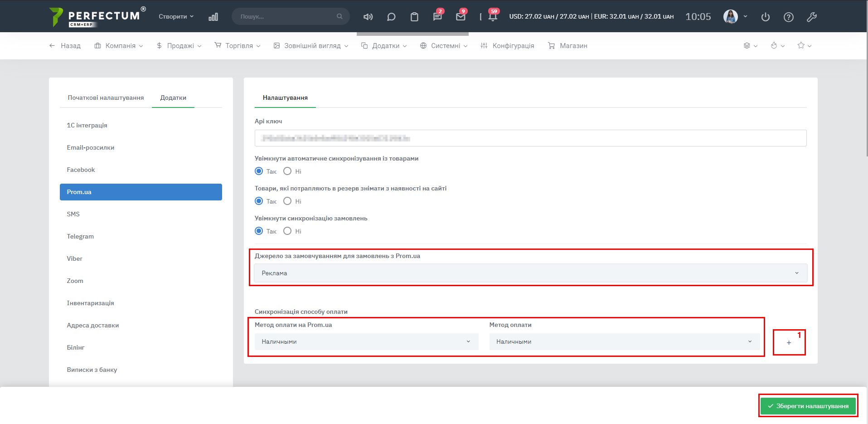Add payment method row with plus button
868x424 pixels.
coord(789,343)
